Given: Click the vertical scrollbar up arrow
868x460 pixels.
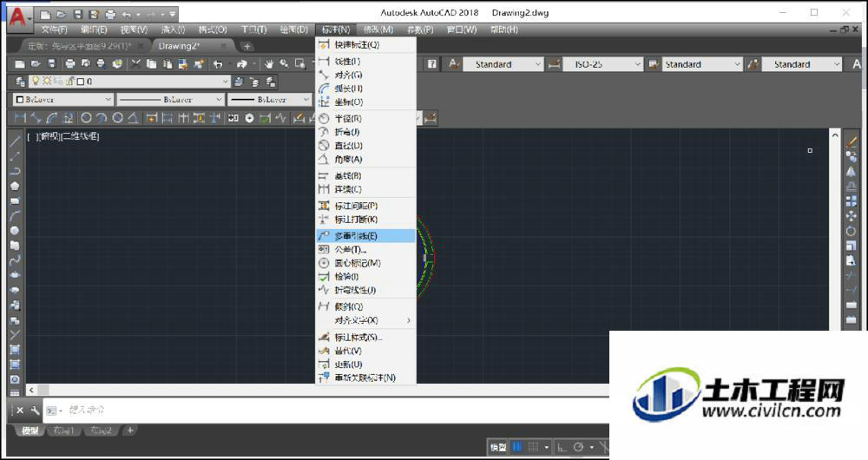Looking at the screenshot, I should pos(835,135).
